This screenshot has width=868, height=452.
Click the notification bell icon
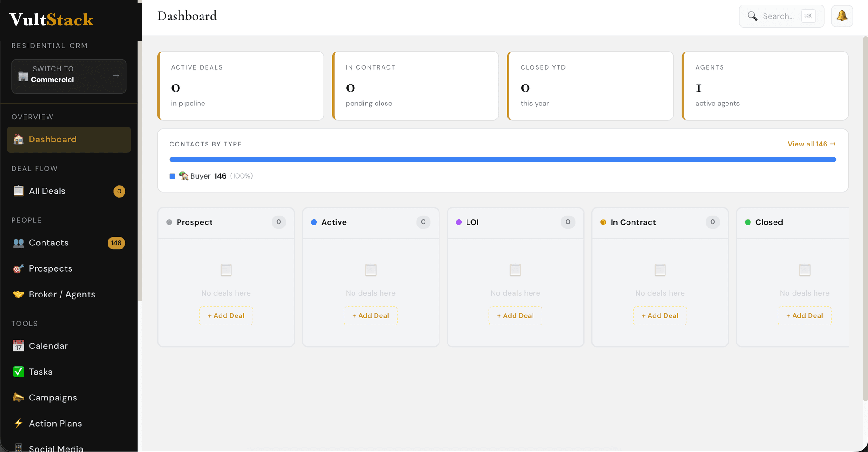coord(842,16)
